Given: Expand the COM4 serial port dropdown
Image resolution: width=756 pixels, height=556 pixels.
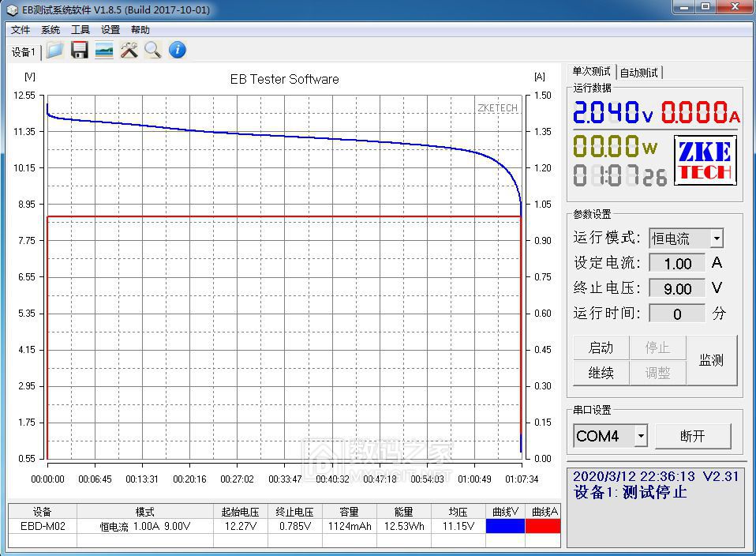Looking at the screenshot, I should 641,436.
